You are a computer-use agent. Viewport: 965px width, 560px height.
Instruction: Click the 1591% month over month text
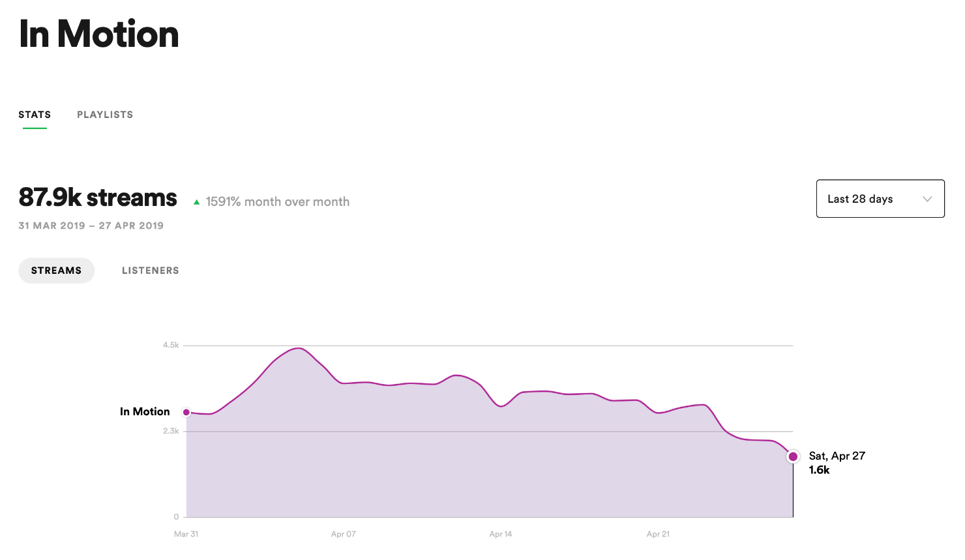click(278, 202)
